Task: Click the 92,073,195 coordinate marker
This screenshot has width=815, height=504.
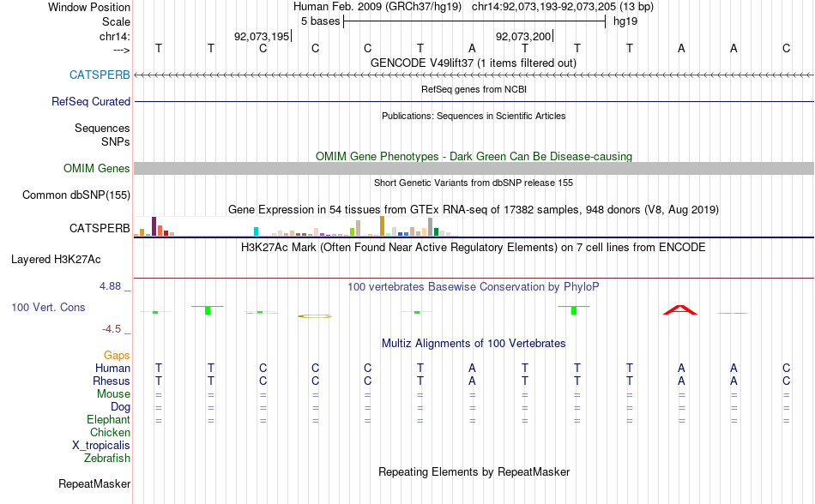Action: pos(262,36)
